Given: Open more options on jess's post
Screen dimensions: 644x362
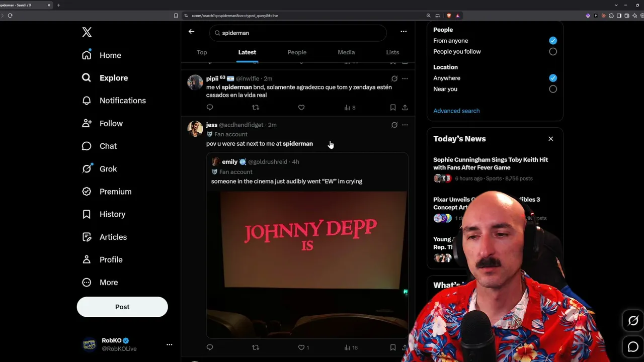Looking at the screenshot, I should coord(405,125).
